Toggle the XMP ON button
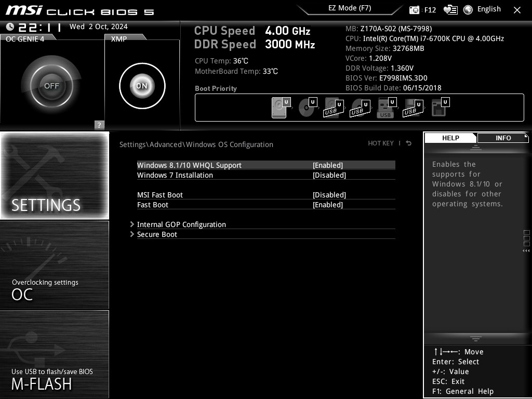 tap(142, 86)
